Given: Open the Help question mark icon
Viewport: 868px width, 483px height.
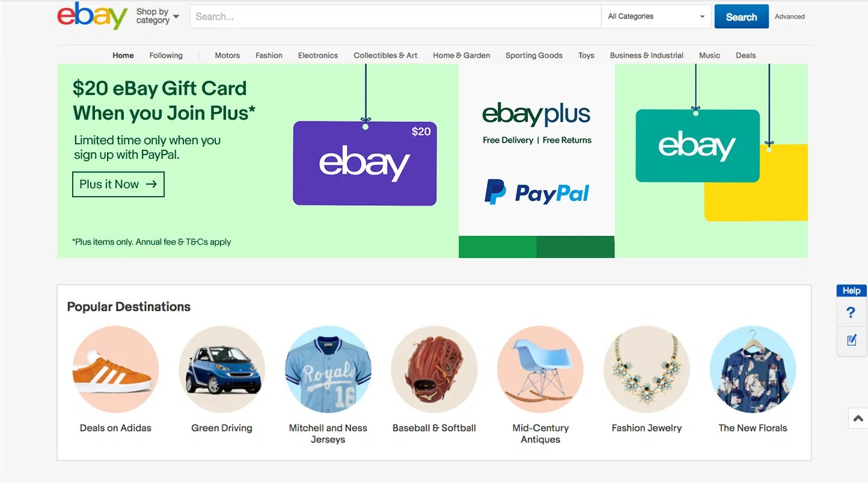Looking at the screenshot, I should pos(851,312).
